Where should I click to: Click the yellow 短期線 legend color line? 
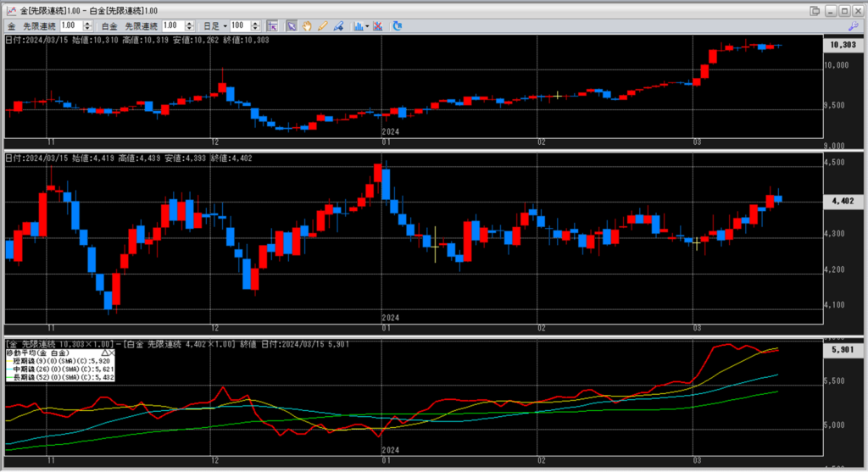8,361
